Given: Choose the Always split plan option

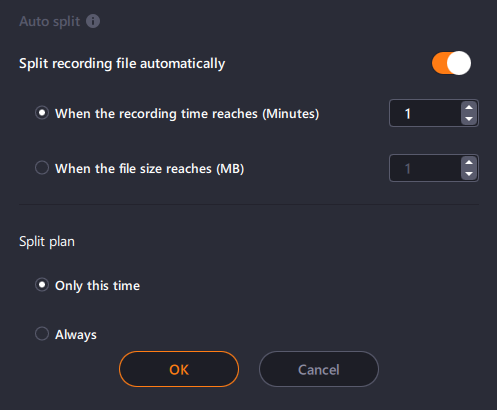Looking at the screenshot, I should (x=42, y=334).
